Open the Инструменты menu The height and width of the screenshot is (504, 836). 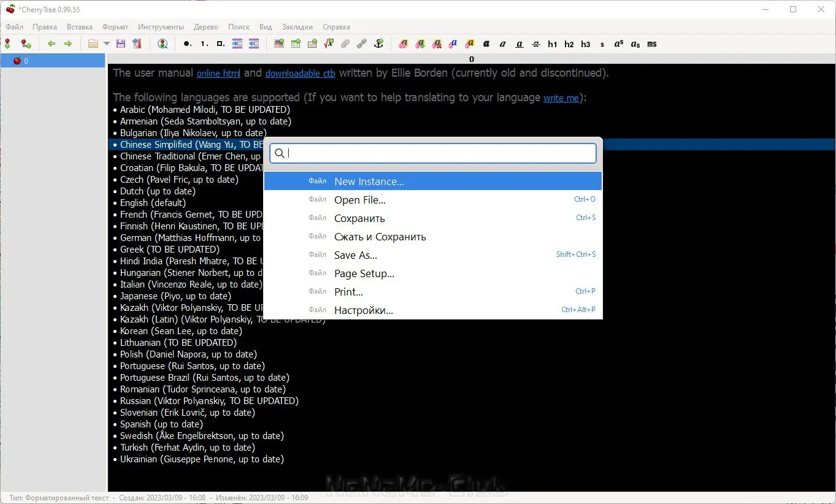(161, 27)
